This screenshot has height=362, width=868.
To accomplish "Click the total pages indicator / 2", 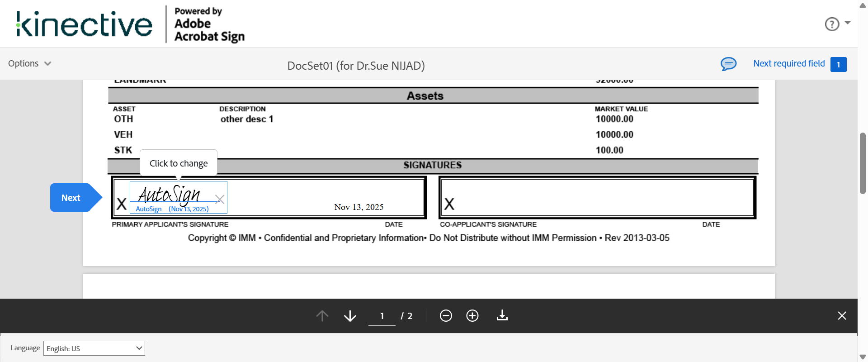I will (x=406, y=316).
